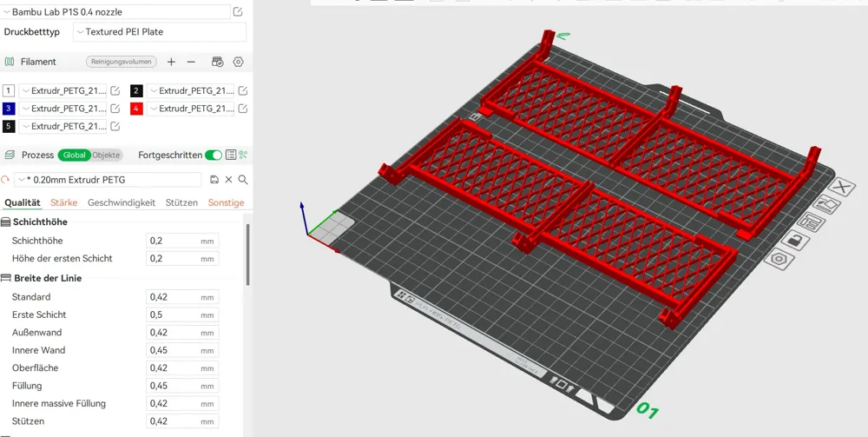The image size is (868, 437).
Task: Click the Oberfläche line width field
Action: tap(182, 368)
